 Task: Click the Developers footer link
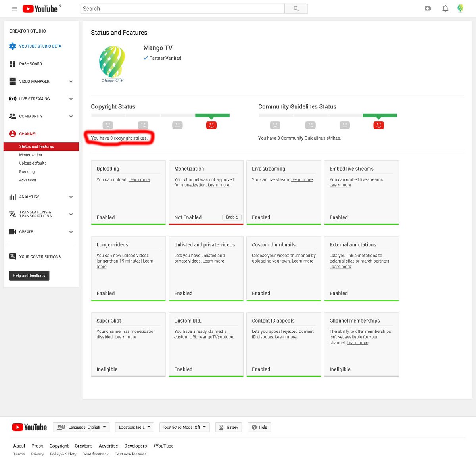coord(136,446)
